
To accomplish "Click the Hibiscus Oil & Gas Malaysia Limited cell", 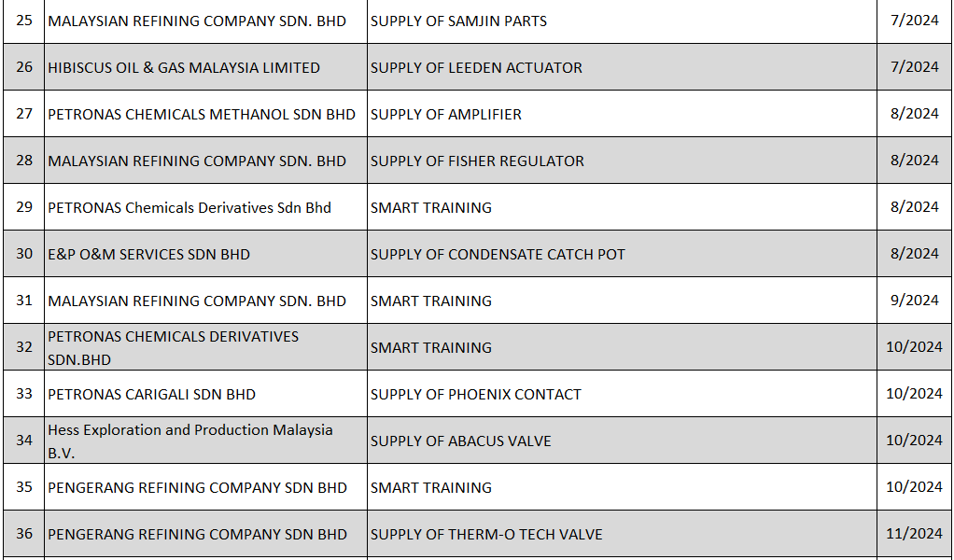I will (x=184, y=67).
